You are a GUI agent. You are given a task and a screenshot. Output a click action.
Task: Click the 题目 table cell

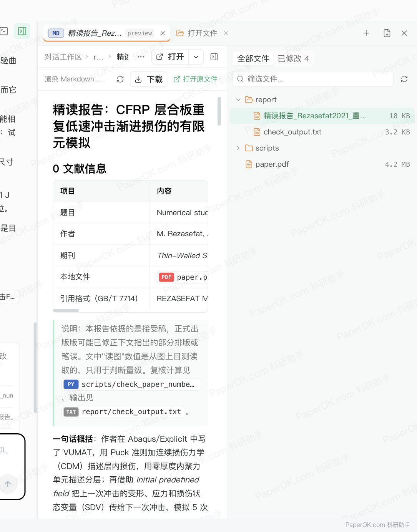pyautogui.click(x=101, y=212)
